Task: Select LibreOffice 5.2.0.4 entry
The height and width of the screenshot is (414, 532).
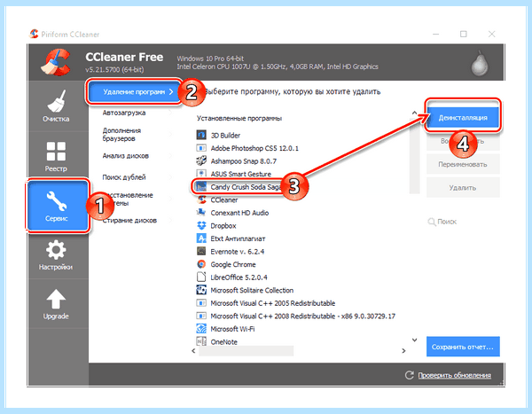Action: (x=239, y=277)
